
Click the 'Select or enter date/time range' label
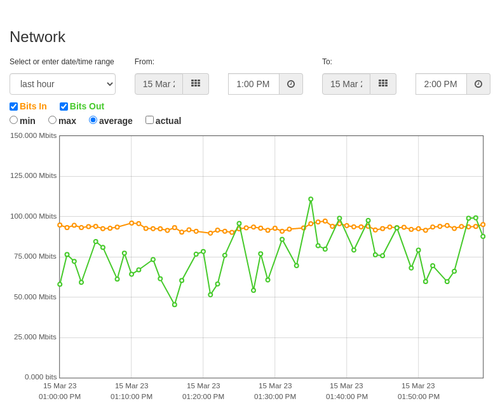click(x=62, y=62)
